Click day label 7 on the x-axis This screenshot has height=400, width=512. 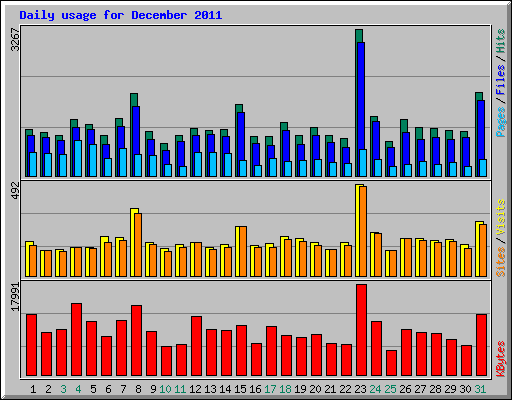123,389
